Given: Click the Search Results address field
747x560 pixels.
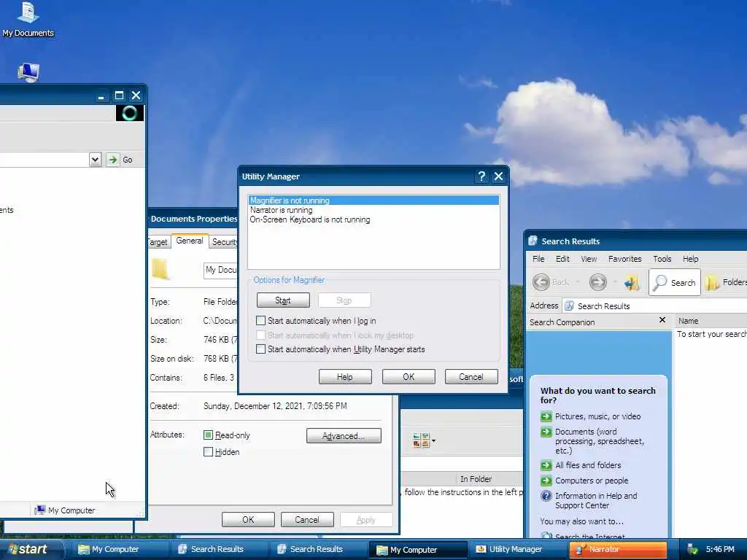Looking at the screenshot, I should (x=655, y=306).
